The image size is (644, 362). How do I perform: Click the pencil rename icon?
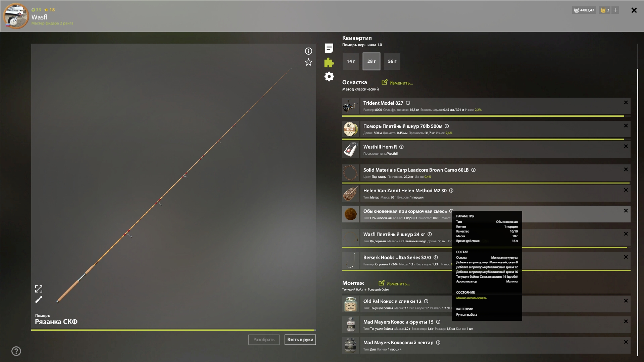pyautogui.click(x=39, y=300)
